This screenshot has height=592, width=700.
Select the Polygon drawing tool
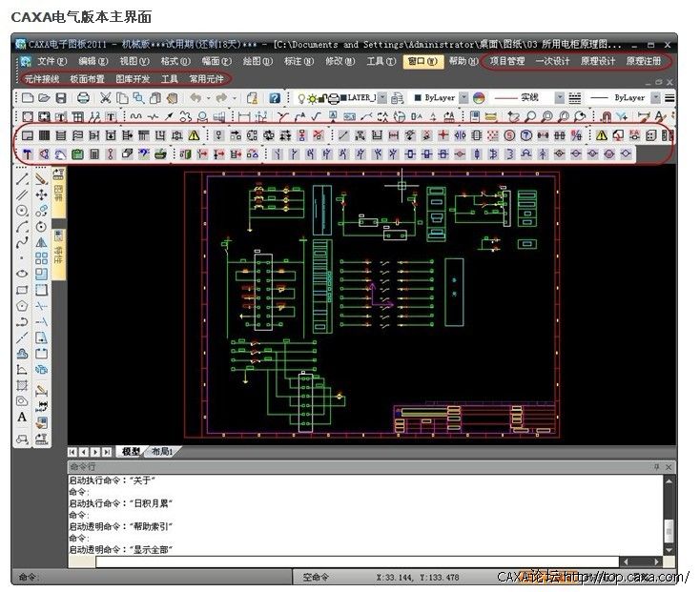[x=22, y=306]
